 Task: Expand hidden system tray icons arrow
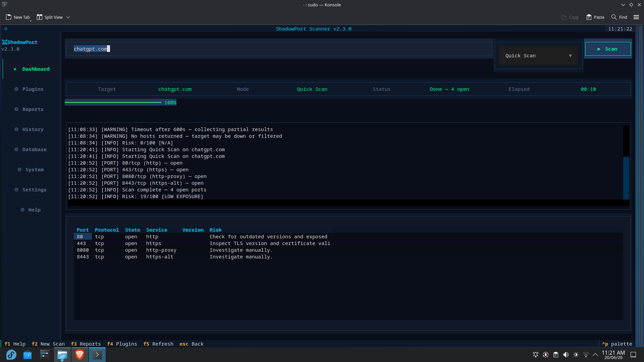click(595, 355)
